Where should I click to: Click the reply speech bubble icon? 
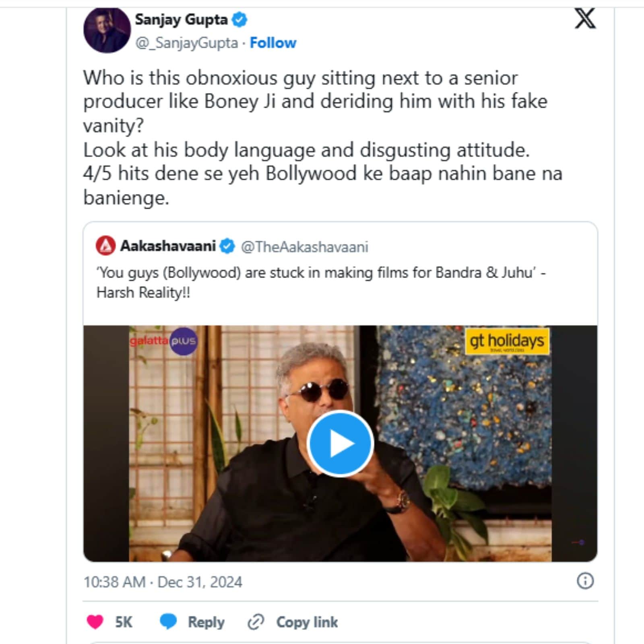click(x=168, y=622)
